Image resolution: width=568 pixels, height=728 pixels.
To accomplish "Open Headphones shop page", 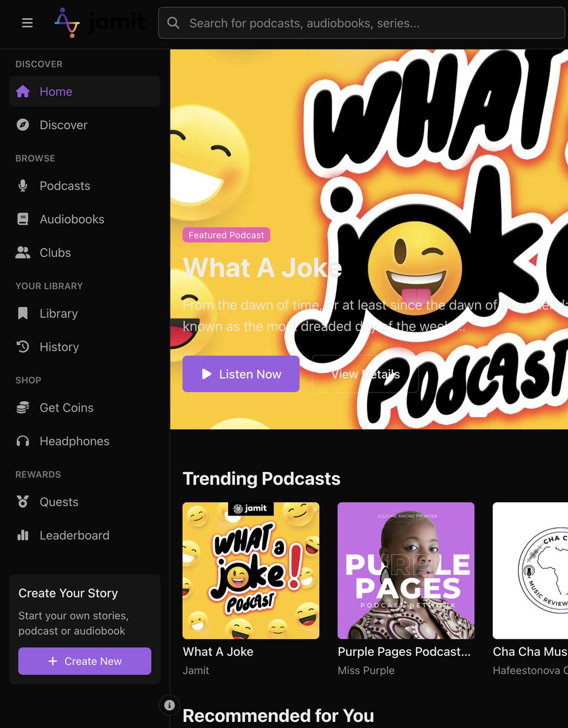I will tap(84, 441).
